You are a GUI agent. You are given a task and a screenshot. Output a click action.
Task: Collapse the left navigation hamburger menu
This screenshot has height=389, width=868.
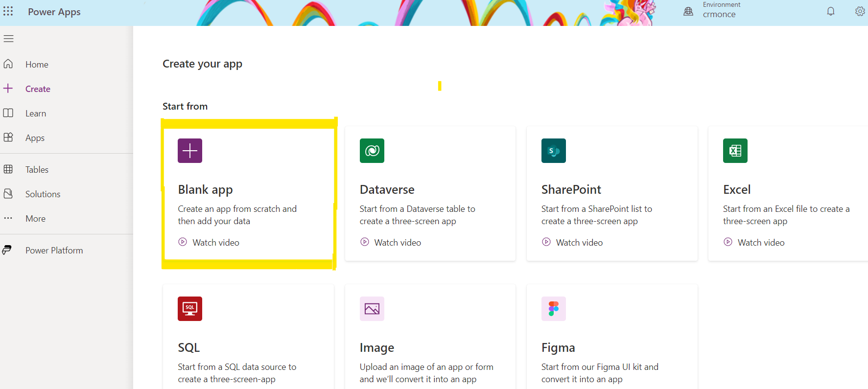(8, 39)
